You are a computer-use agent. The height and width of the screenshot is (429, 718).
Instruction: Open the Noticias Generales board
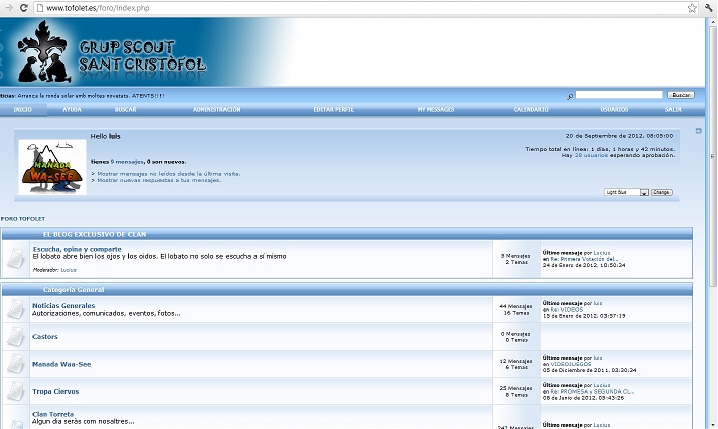[x=64, y=305]
